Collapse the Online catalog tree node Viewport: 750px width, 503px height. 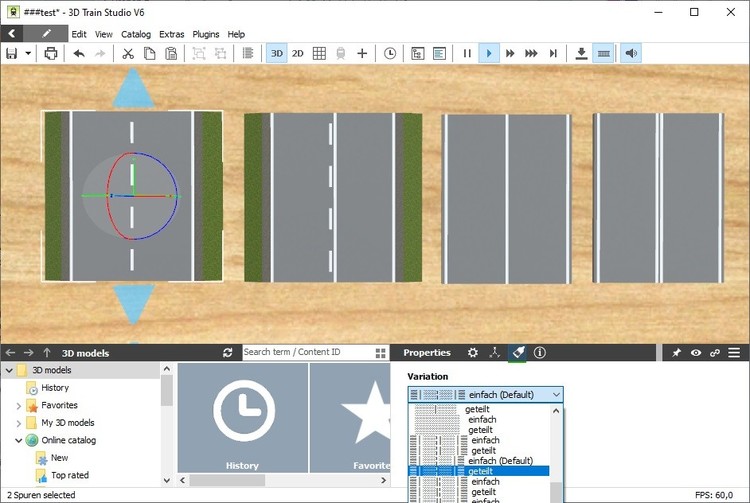coord(19,440)
